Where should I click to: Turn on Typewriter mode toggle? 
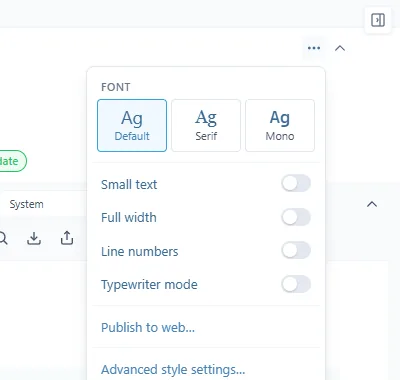(x=296, y=284)
